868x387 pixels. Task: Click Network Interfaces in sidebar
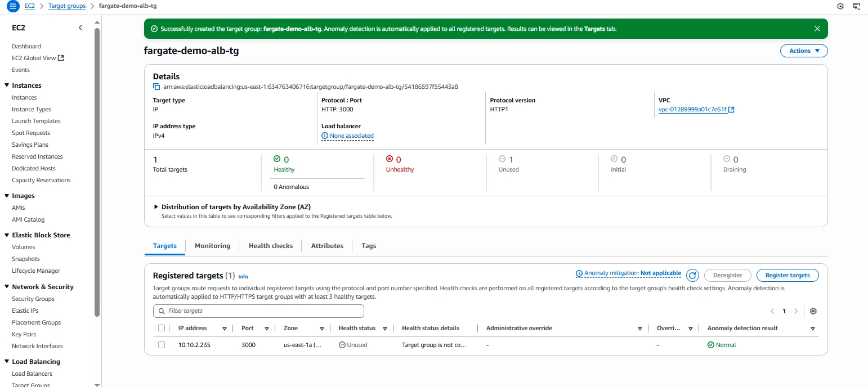click(x=37, y=346)
